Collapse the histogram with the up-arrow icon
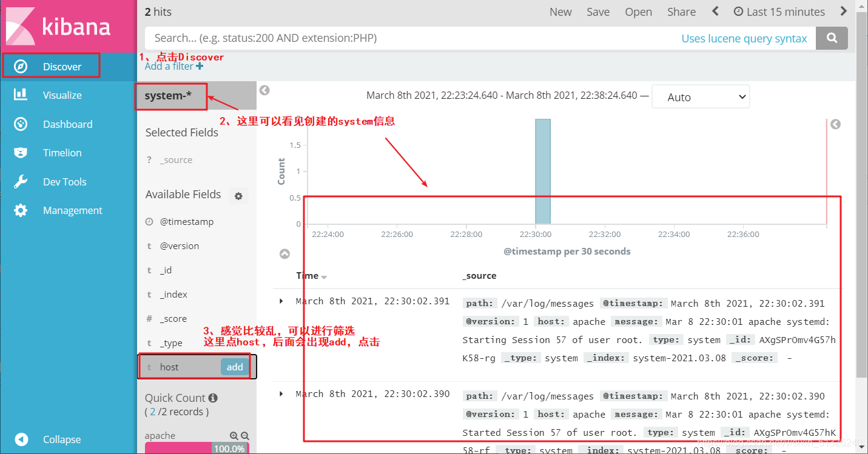Image resolution: width=868 pixels, height=454 pixels. pyautogui.click(x=284, y=254)
